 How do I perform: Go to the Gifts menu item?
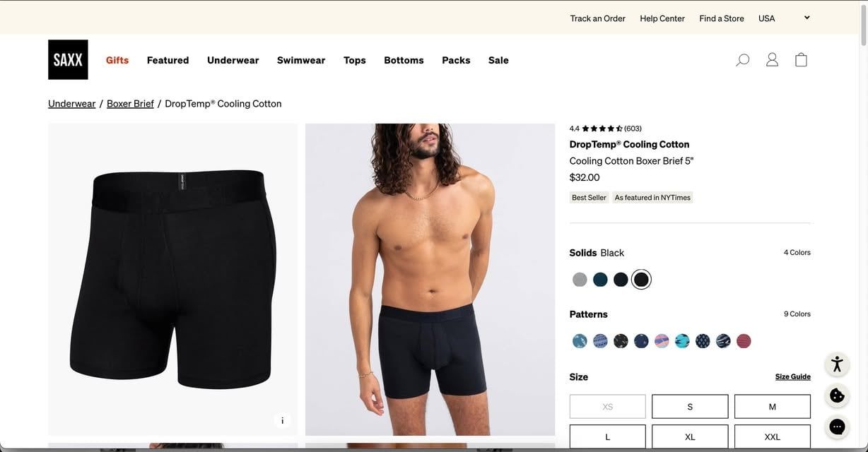tap(117, 60)
